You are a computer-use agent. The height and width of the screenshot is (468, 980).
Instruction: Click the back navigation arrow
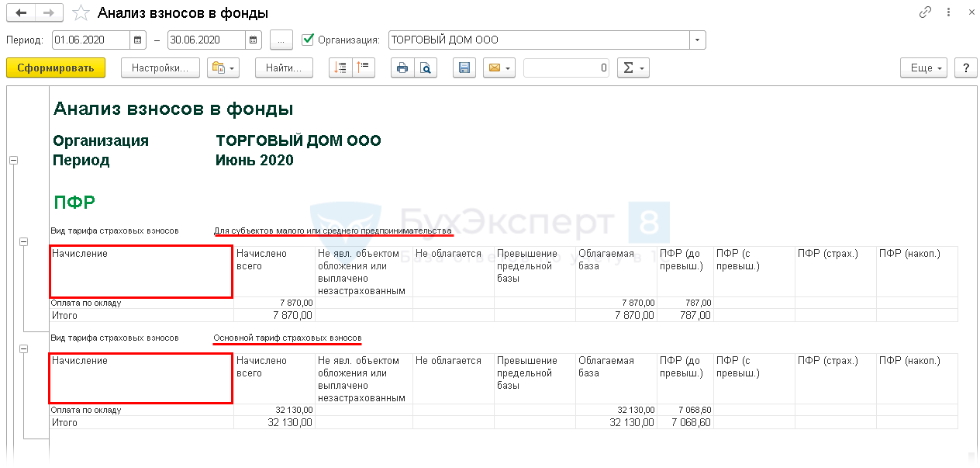pos(21,13)
